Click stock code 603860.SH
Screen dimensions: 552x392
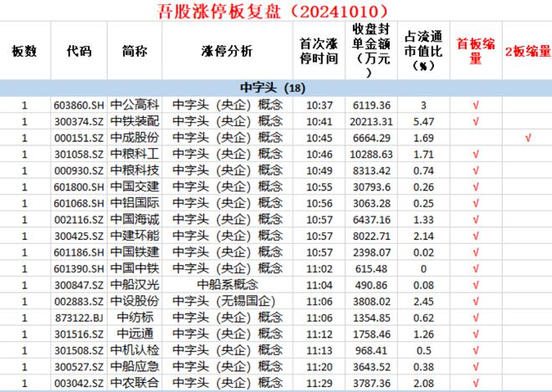click(x=79, y=105)
